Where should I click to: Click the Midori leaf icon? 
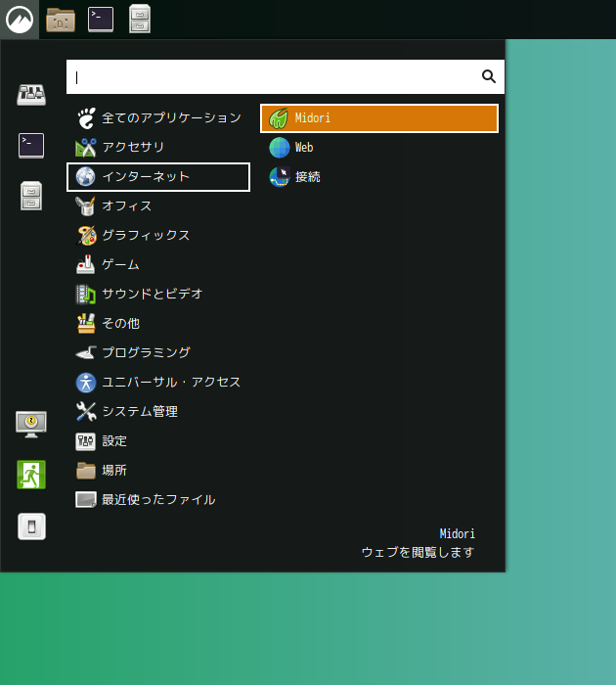(279, 118)
